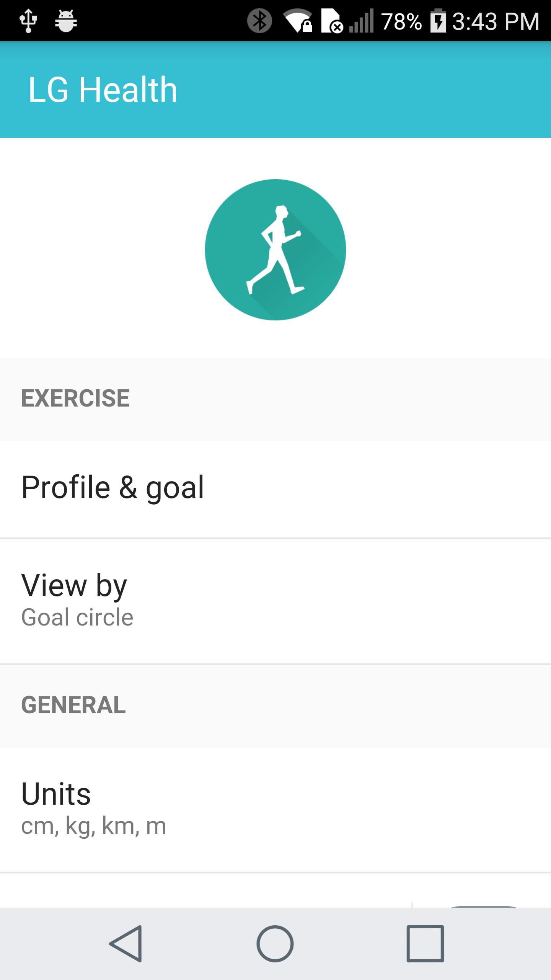Image resolution: width=551 pixels, height=980 pixels.
Task: Tap the Bluetooth status icon
Action: (259, 21)
